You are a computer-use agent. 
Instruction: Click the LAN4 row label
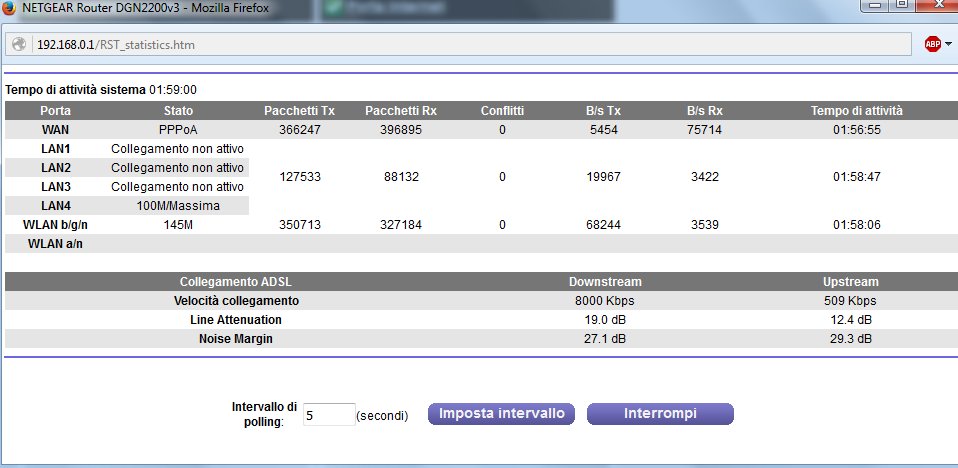pos(56,206)
